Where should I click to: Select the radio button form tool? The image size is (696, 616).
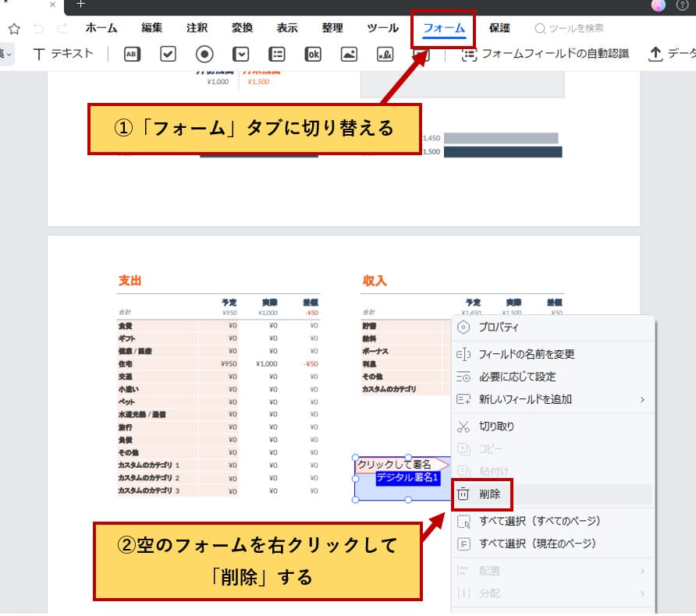(204, 54)
